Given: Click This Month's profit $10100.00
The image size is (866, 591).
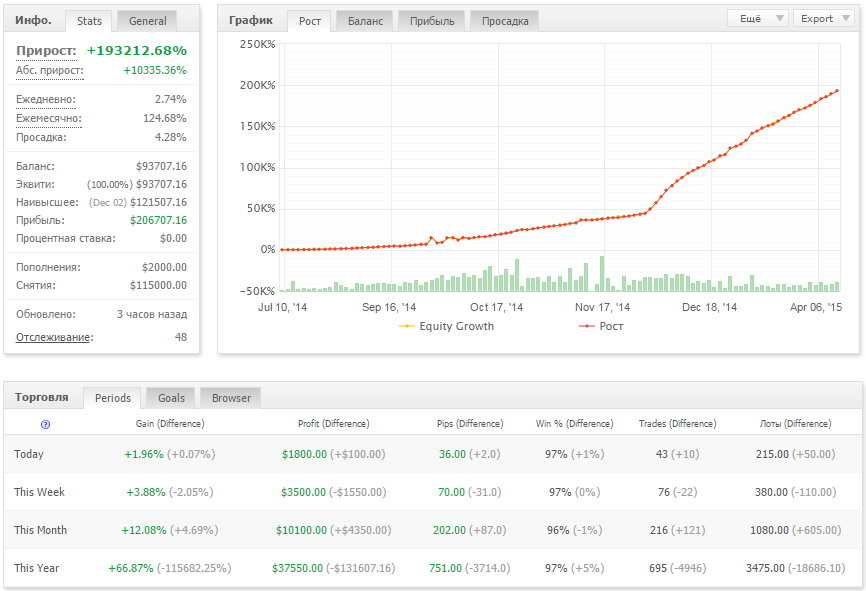Looking at the screenshot, I should 302,531.
